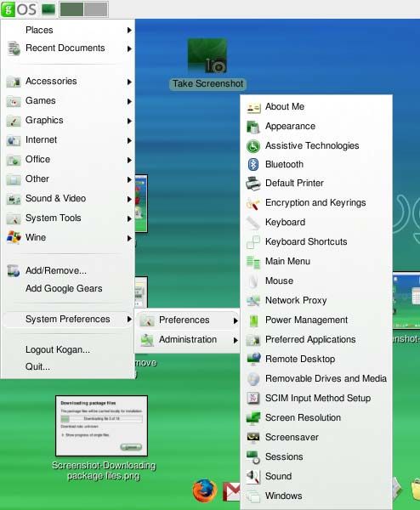Expand the Administration submenu arrow
The height and width of the screenshot is (510, 420).
tap(236, 340)
